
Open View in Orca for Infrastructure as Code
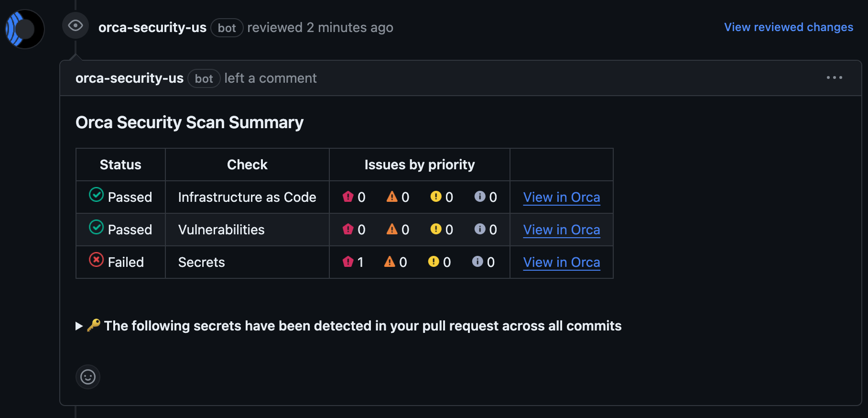[x=562, y=197]
